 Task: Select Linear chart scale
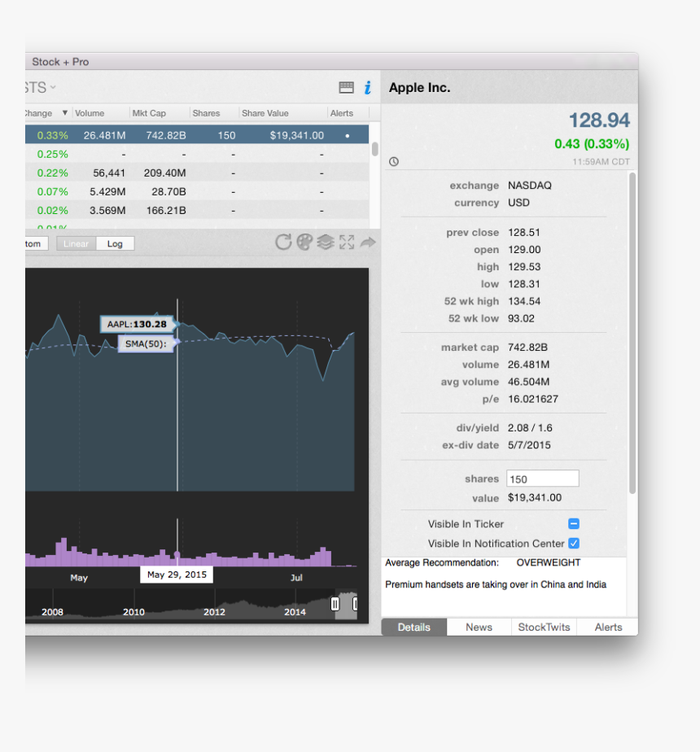(x=76, y=243)
